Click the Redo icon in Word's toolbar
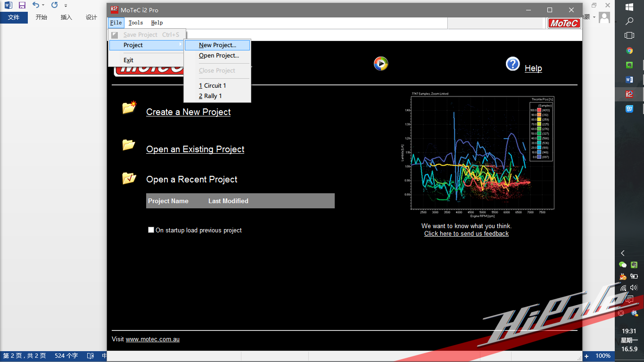644x362 pixels. pyautogui.click(x=55, y=5)
